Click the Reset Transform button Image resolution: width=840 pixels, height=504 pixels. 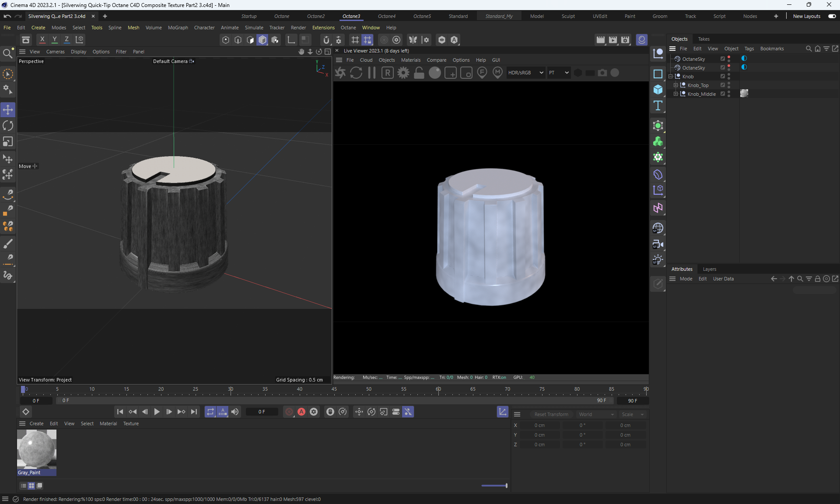(x=551, y=414)
